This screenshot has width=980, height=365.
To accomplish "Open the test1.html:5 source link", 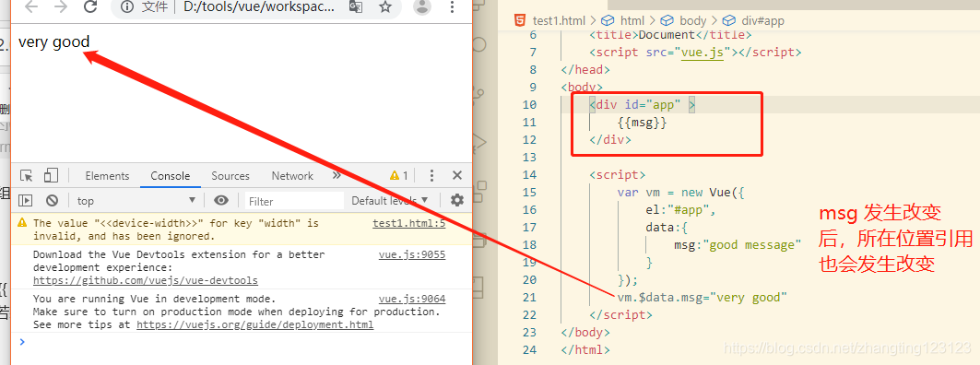I will click(x=408, y=223).
